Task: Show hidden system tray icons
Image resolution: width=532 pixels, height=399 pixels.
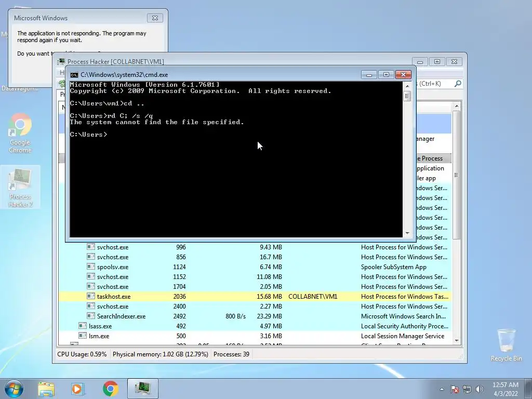Action: click(442, 389)
